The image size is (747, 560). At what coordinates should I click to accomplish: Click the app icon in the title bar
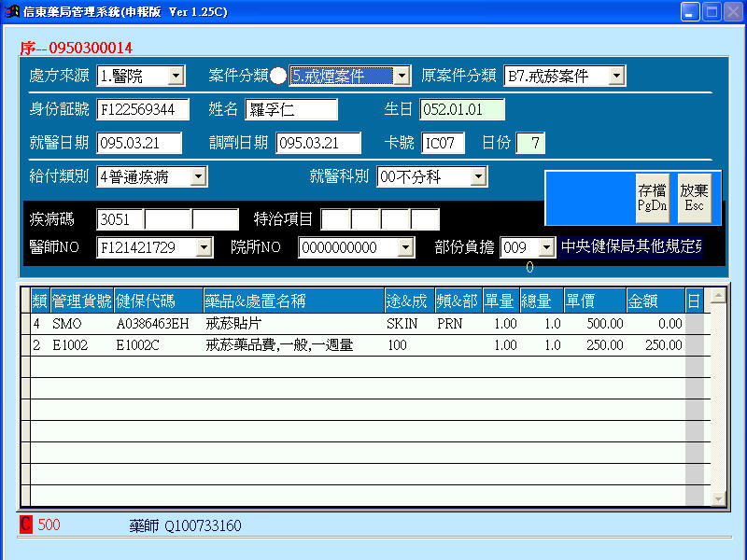tap(12, 12)
